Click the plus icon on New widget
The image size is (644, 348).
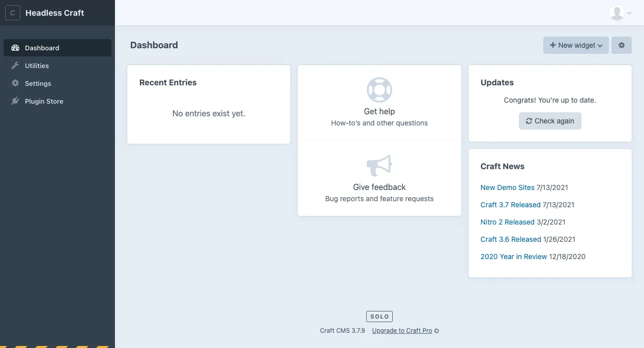click(x=553, y=45)
